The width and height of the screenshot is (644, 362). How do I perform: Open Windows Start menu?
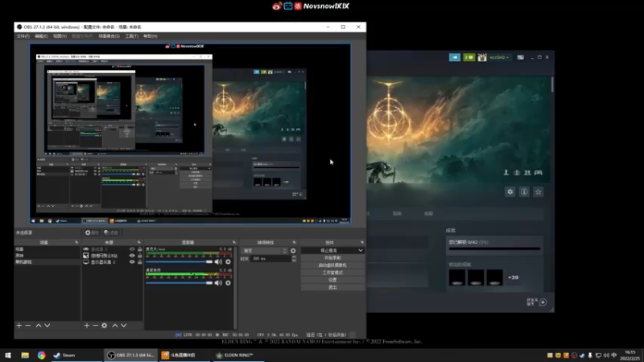click(x=8, y=356)
